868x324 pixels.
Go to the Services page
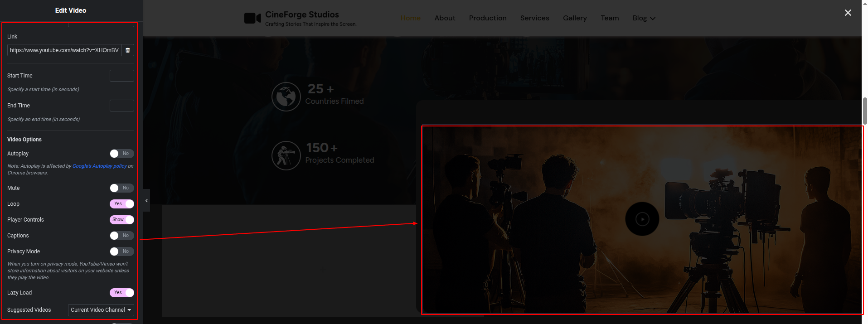pos(534,18)
